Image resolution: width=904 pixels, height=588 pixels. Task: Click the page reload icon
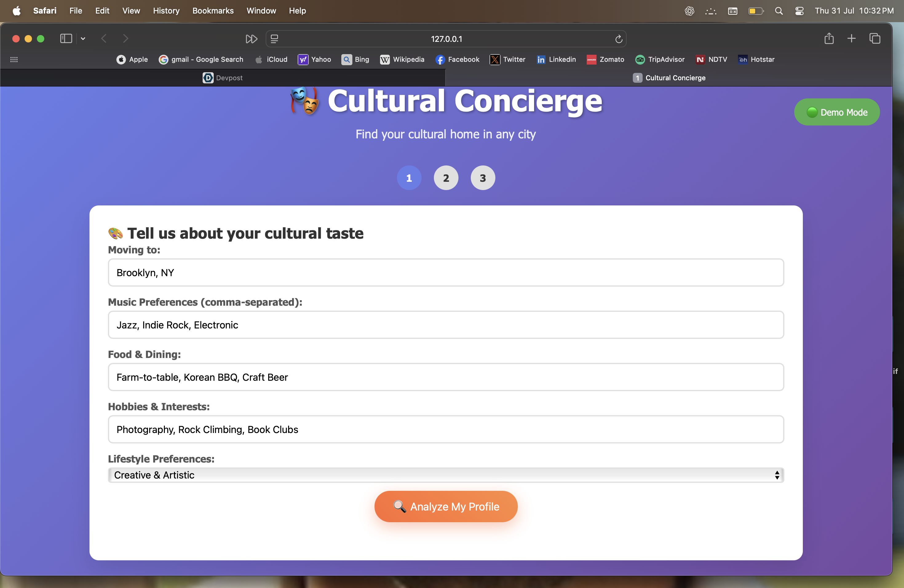click(618, 39)
